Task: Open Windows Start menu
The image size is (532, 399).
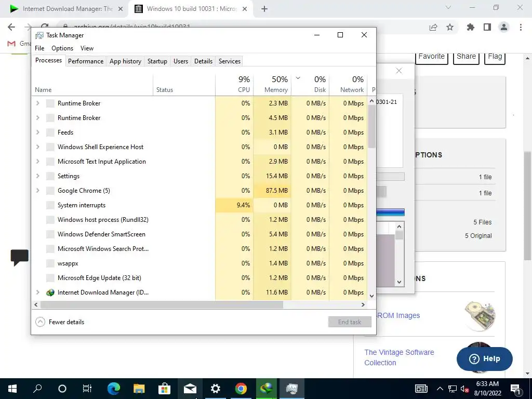Action: (12, 389)
